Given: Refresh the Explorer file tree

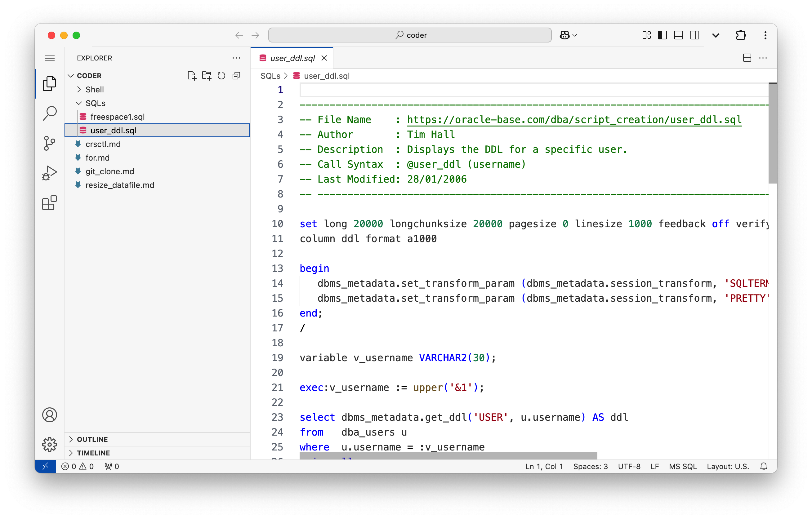Looking at the screenshot, I should point(221,76).
